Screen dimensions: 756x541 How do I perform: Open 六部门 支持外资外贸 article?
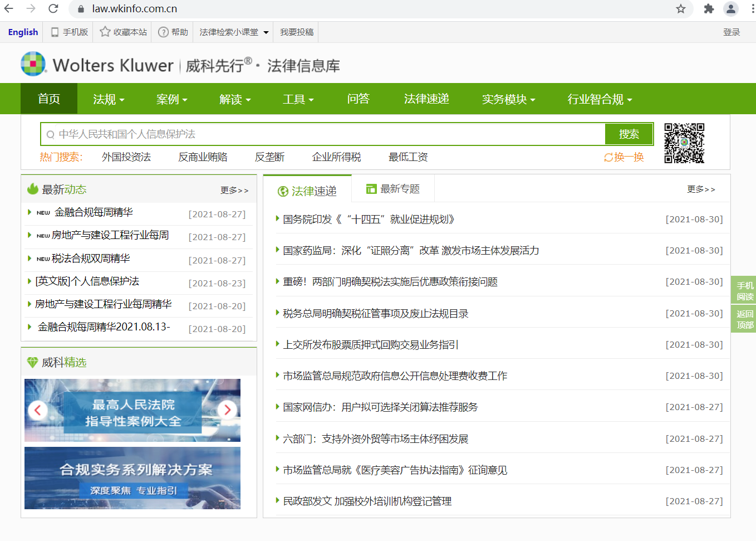click(376, 439)
